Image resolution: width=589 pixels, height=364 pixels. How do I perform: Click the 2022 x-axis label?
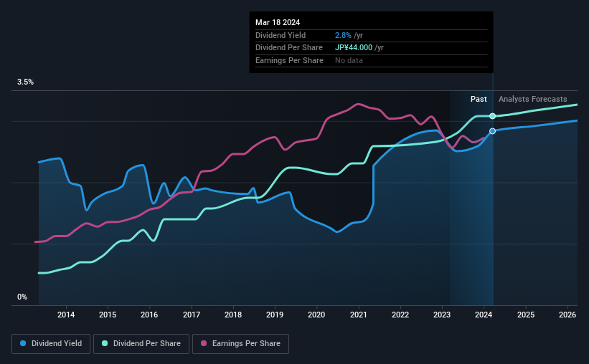[400, 315]
